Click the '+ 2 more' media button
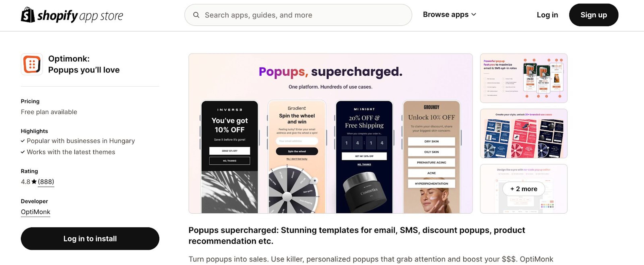The image size is (644, 265). [x=524, y=189]
